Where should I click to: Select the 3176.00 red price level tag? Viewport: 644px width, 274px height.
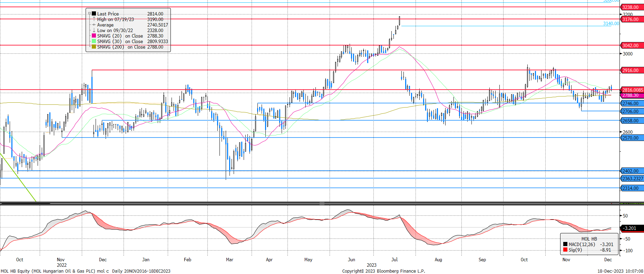(631, 19)
